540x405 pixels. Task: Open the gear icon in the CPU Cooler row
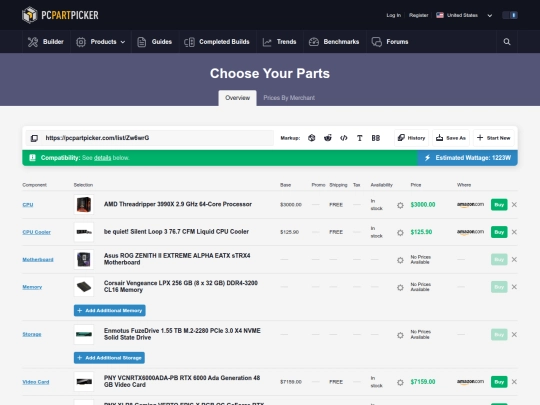(400, 232)
